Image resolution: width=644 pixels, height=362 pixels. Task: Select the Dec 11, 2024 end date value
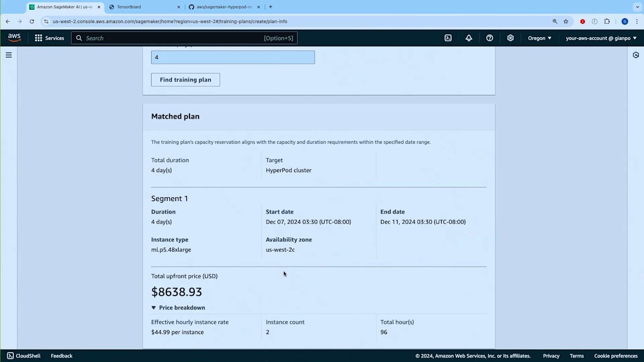tap(423, 222)
